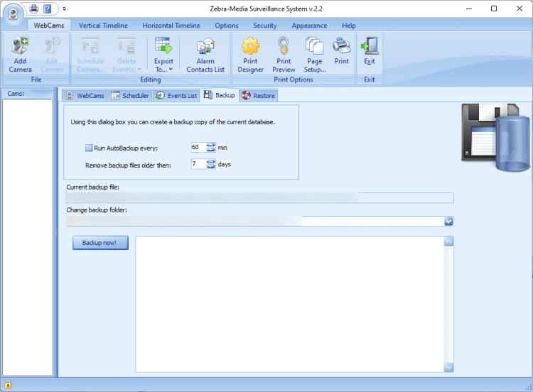Click the AutoBackup minutes input field
This screenshot has width=533, height=392.
click(198, 147)
